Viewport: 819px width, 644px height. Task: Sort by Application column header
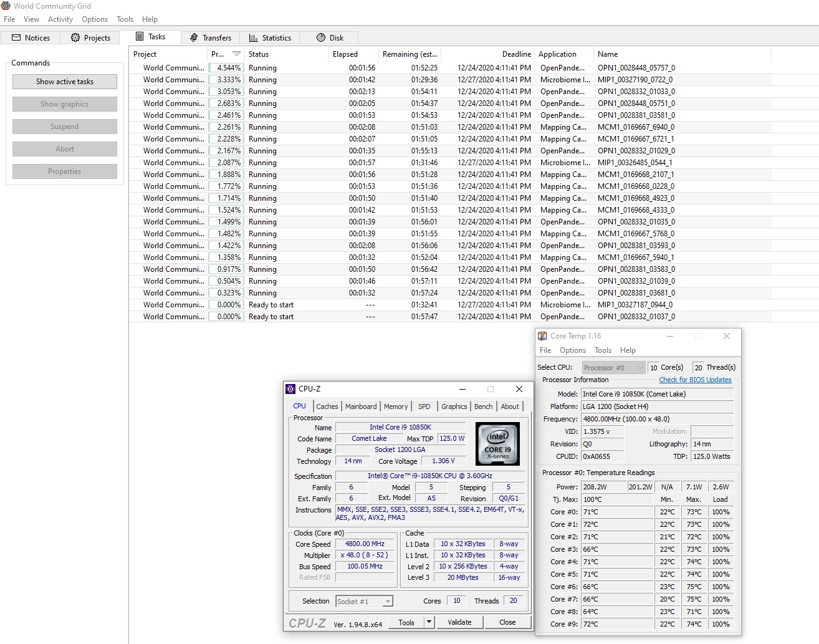tap(563, 54)
